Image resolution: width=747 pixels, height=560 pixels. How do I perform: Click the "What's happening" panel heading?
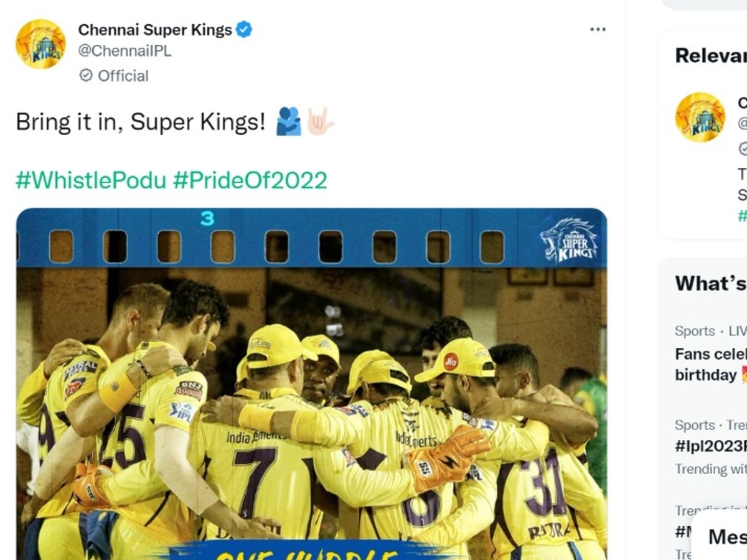click(711, 284)
